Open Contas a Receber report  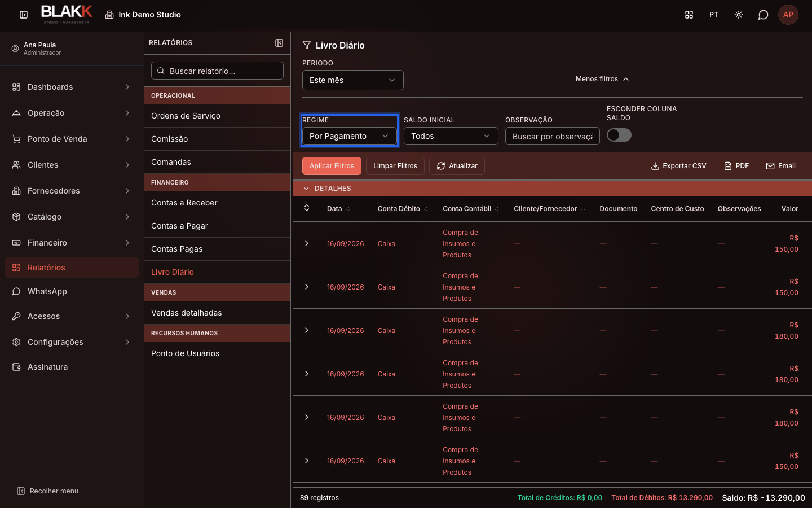click(218, 203)
